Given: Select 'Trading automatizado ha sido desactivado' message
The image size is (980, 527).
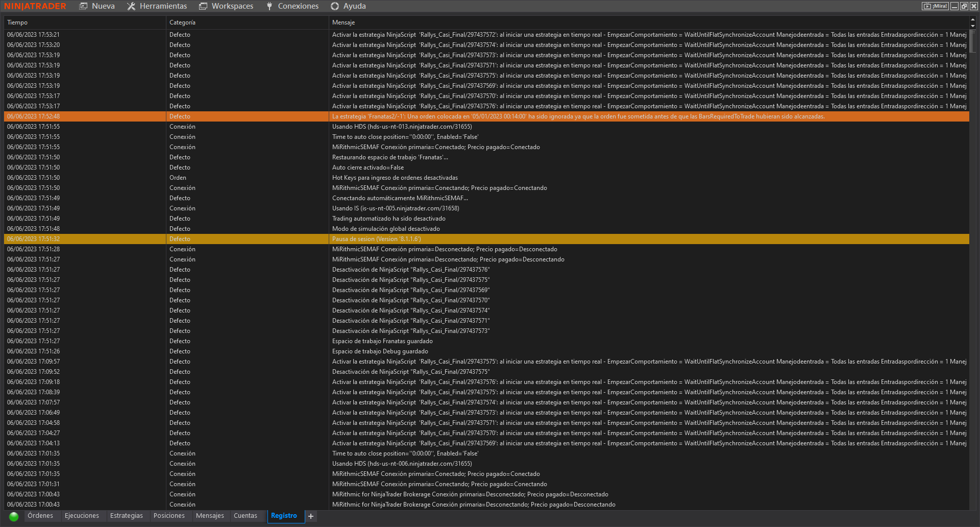Looking at the screenshot, I should [389, 219].
